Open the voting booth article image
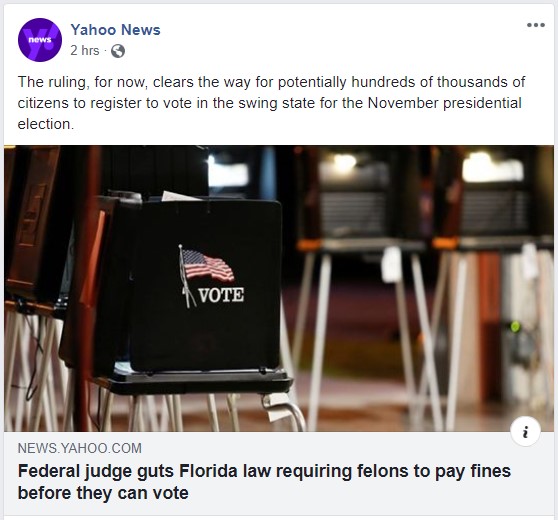558x520 pixels. (x=279, y=288)
